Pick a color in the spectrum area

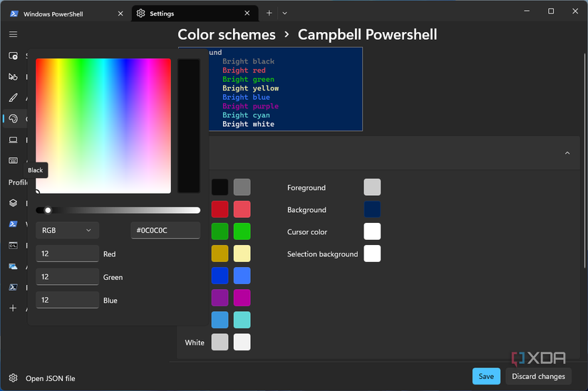click(x=103, y=126)
